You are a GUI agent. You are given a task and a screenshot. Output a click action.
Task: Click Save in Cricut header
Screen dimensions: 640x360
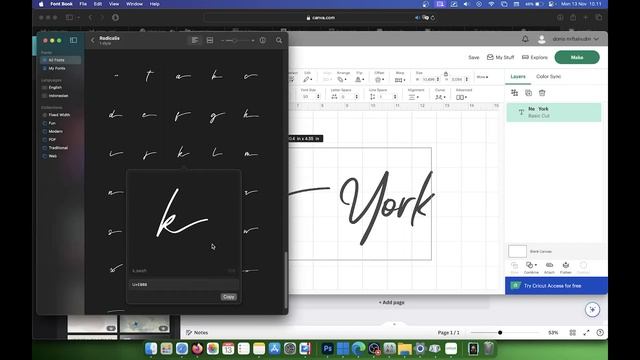pos(473,58)
